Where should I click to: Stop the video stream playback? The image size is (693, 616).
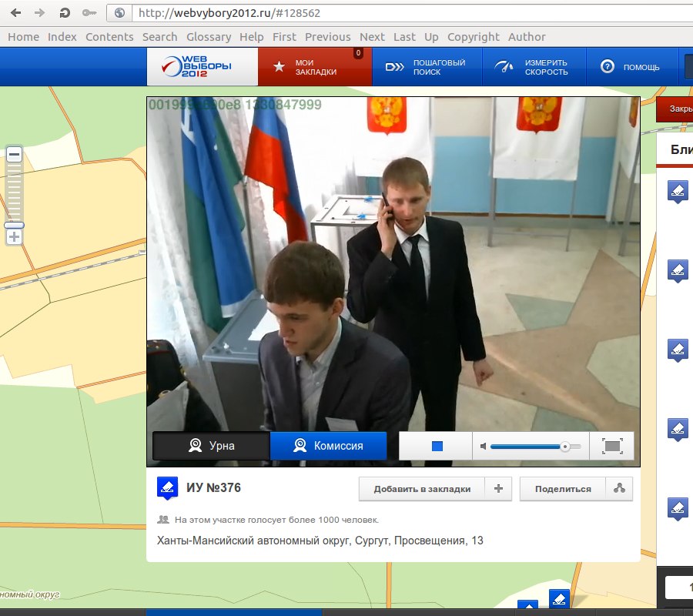[x=437, y=447]
